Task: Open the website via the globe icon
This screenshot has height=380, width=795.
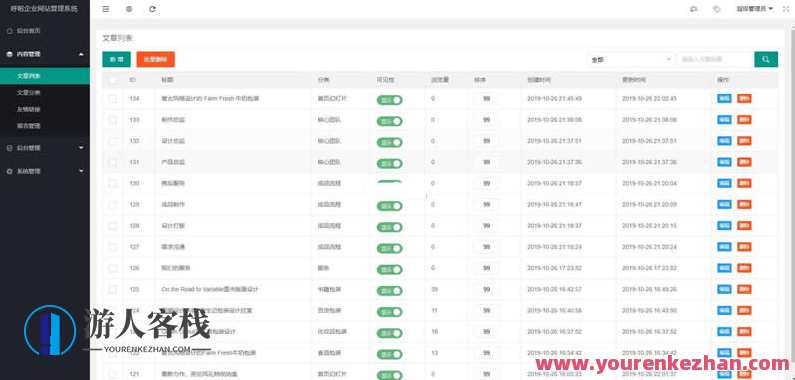Action: [x=129, y=9]
